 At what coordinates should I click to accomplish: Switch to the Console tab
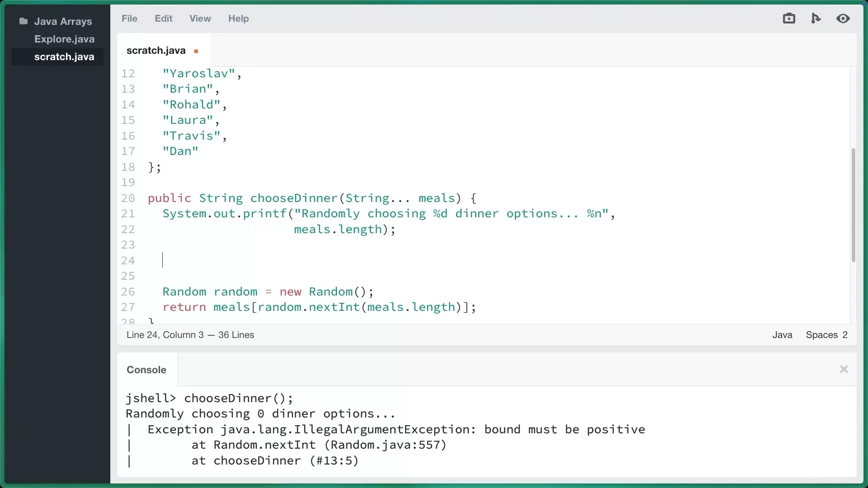pos(146,370)
